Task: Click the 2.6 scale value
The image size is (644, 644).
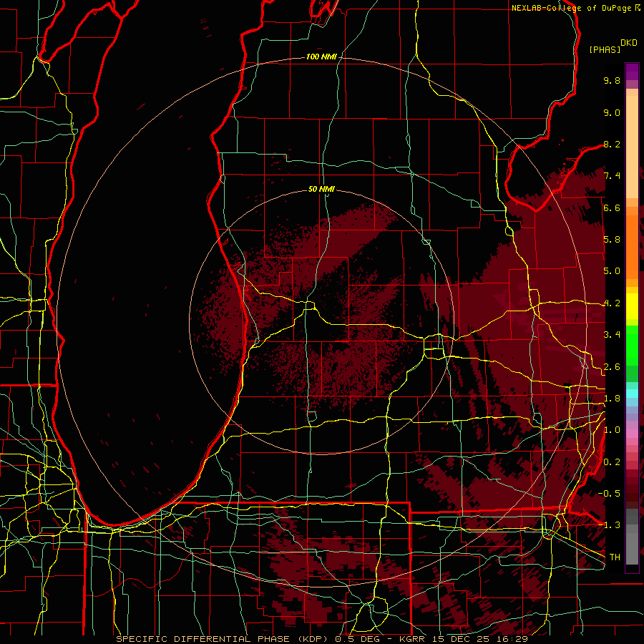Action: point(612,367)
